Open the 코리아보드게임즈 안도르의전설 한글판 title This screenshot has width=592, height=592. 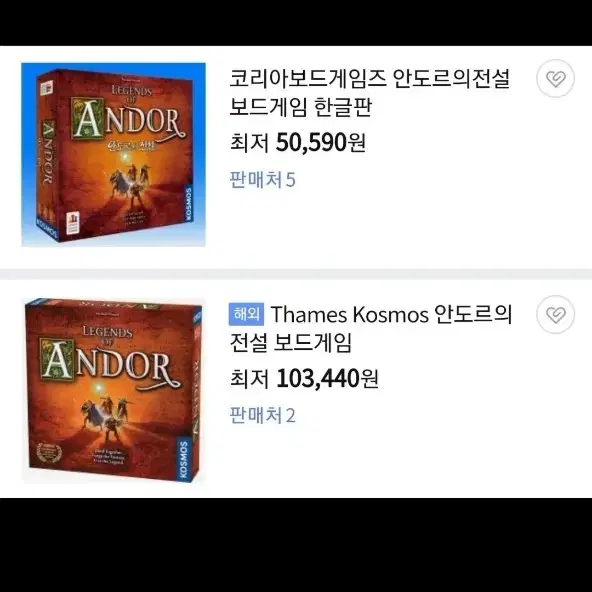click(x=370, y=93)
